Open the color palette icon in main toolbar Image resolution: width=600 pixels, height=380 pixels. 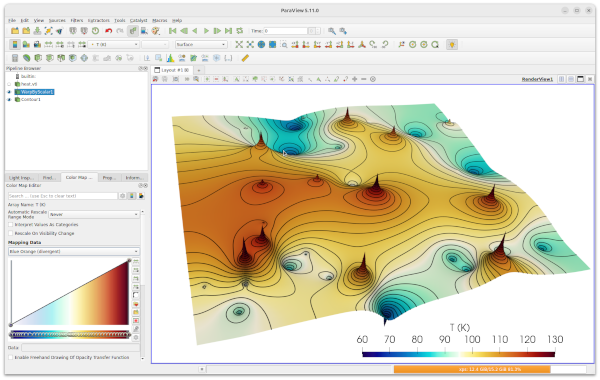[x=155, y=31]
